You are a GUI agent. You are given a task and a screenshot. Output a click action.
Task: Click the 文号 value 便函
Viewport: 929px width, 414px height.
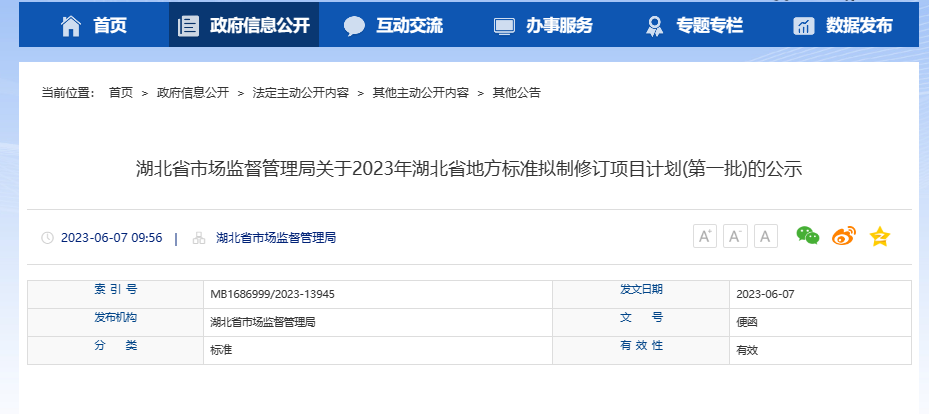(747, 322)
